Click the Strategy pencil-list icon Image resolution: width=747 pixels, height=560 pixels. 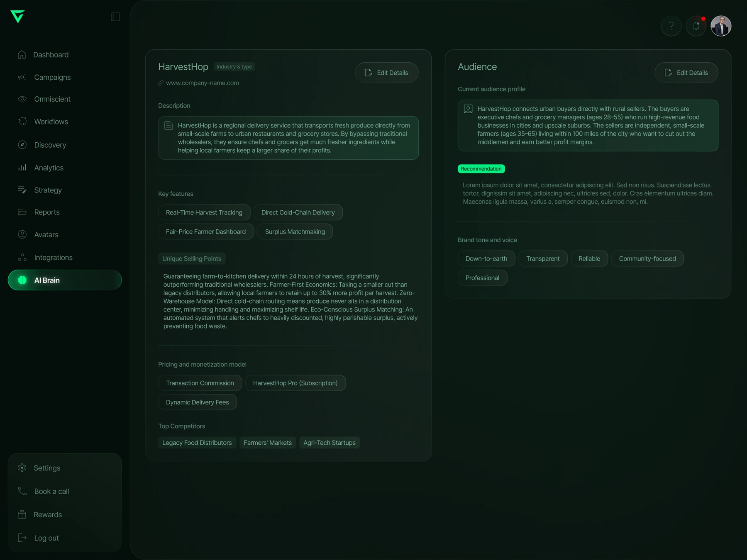click(22, 190)
